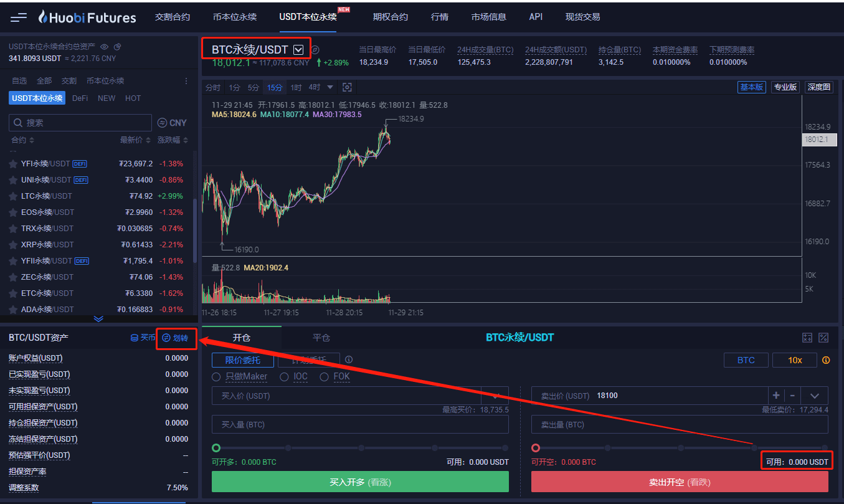Toggle chart fullscreen icon in timeframe bar
Viewport: 844px width, 504px height.
[348, 87]
